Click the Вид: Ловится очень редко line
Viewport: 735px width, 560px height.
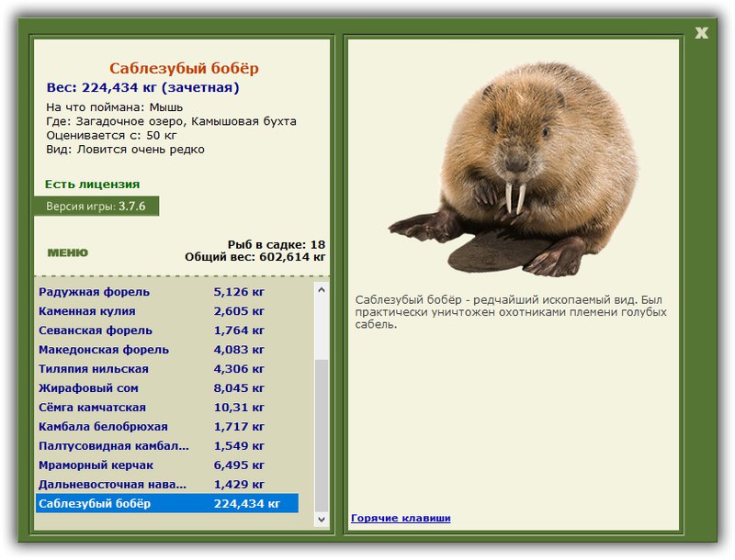(125, 150)
